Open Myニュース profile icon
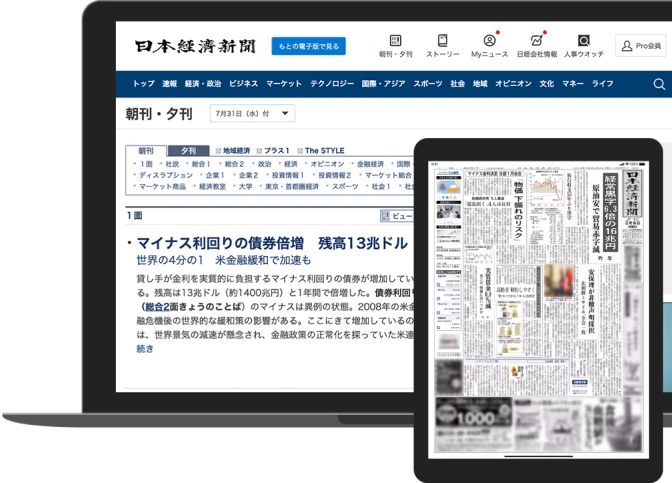This screenshot has width=672, height=483. [490, 40]
